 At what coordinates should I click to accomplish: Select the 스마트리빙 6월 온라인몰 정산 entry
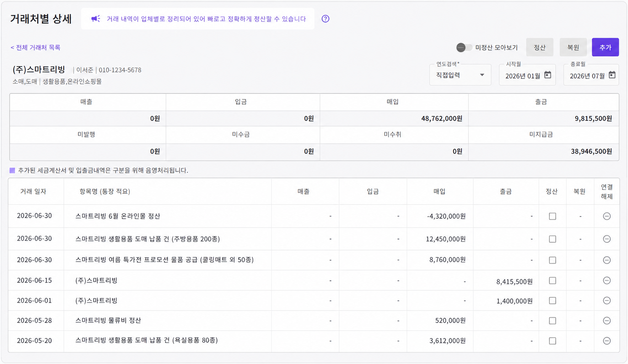coord(118,216)
